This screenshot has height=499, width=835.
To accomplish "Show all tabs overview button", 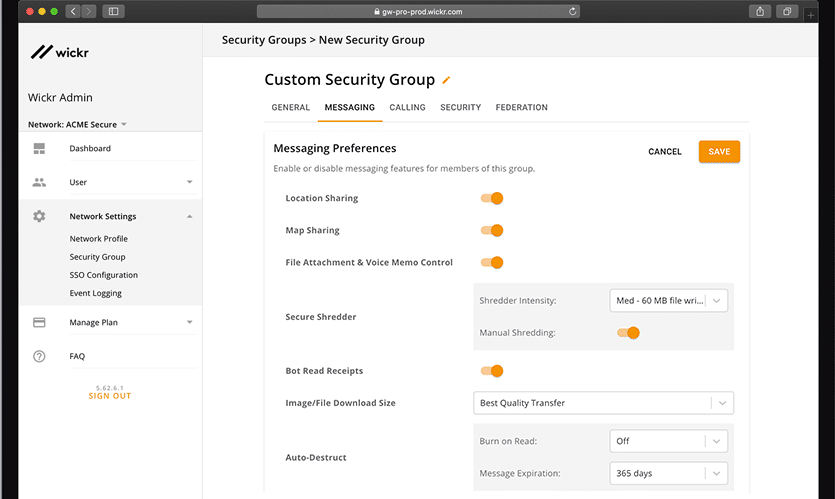I will tap(787, 11).
